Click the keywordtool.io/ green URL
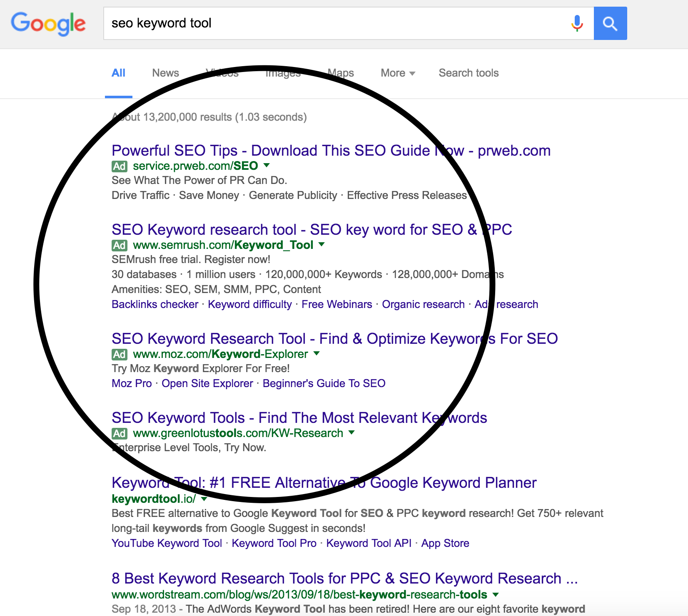688x616 pixels. (x=154, y=499)
